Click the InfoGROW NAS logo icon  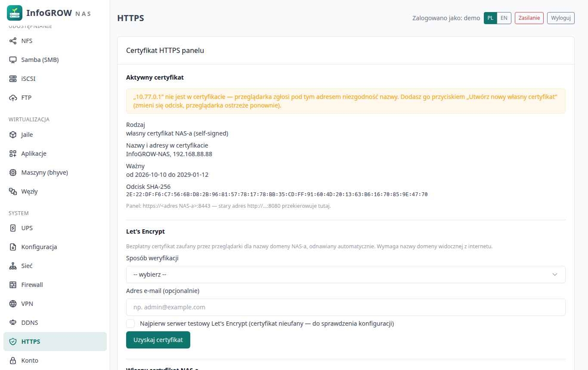(15, 13)
